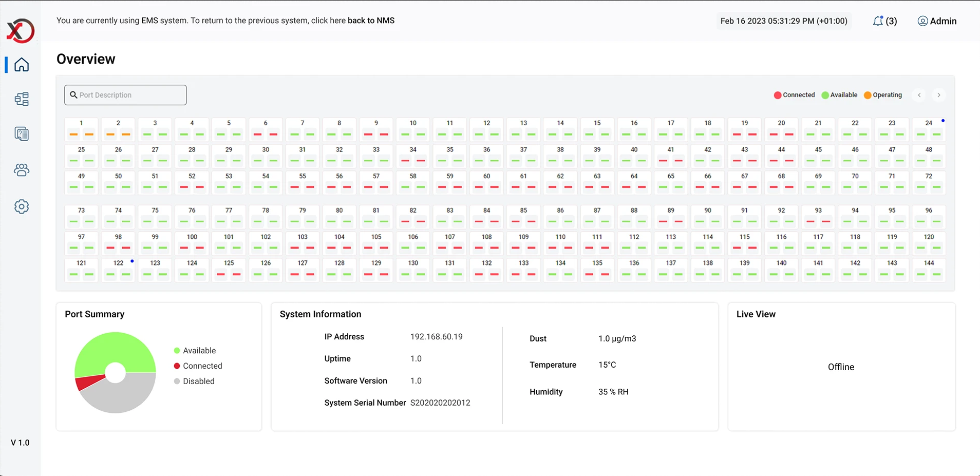Click the Home overview sidebar icon
Image resolution: width=980 pixels, height=476 pixels.
click(x=22, y=65)
